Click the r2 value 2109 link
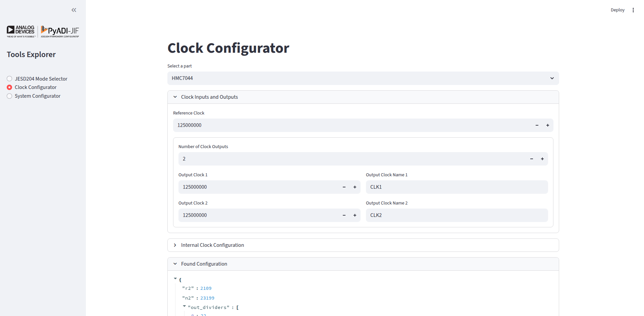 pyautogui.click(x=206, y=288)
